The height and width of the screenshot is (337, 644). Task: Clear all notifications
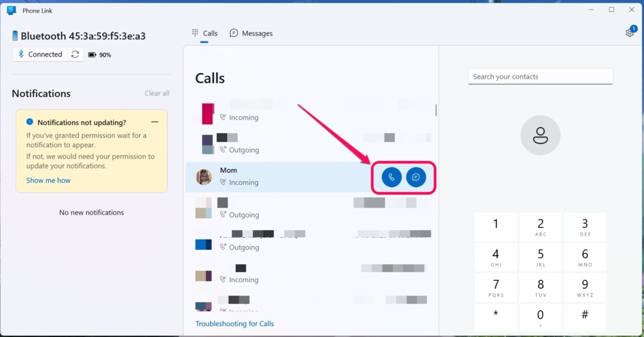[x=157, y=93]
